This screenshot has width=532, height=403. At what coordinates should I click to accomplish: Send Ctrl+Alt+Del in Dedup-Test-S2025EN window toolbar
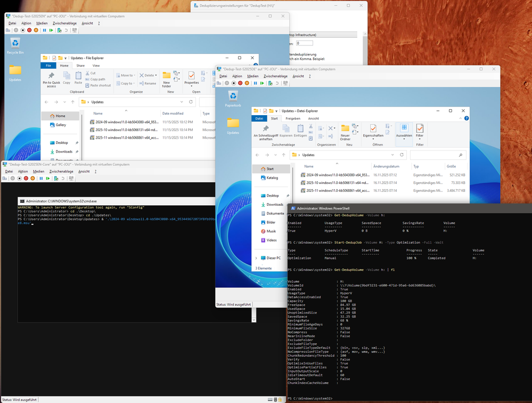click(x=8, y=30)
